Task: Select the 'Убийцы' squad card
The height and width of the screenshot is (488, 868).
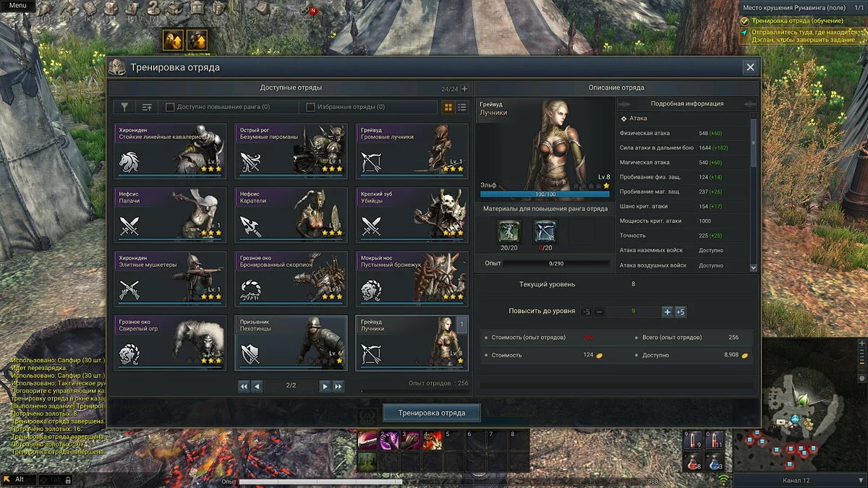Action: (412, 215)
